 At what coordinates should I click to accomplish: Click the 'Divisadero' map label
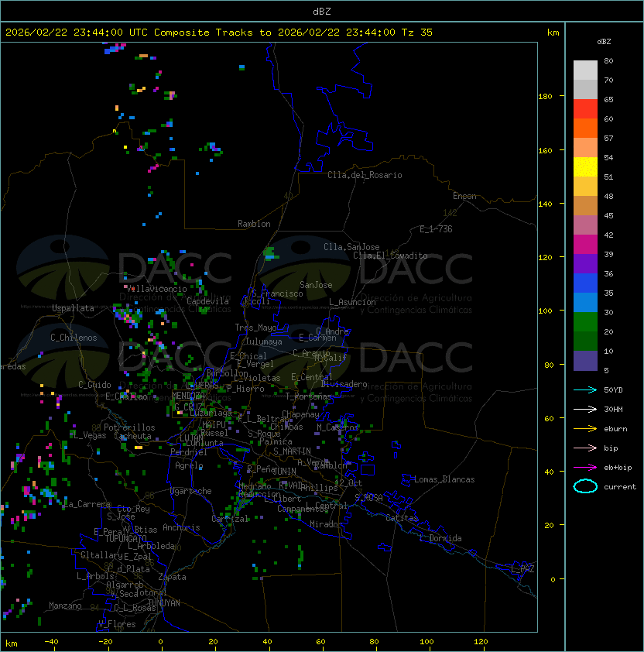[344, 384]
